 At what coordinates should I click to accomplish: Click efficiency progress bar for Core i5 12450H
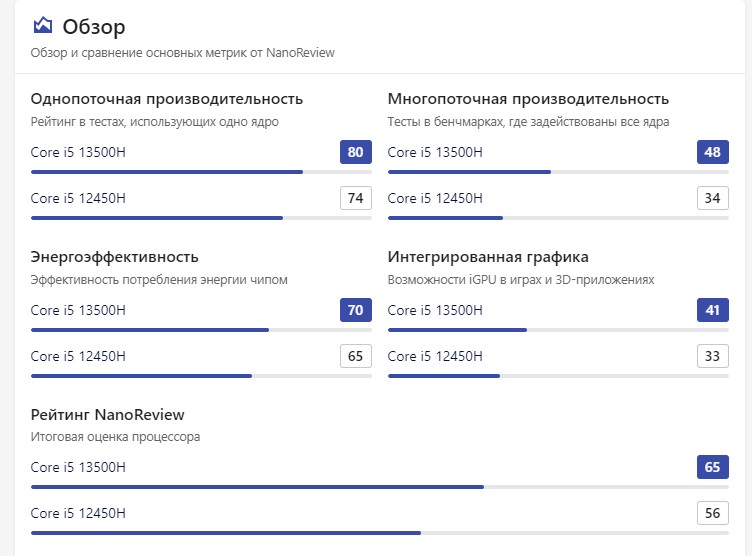pyautogui.click(x=201, y=376)
